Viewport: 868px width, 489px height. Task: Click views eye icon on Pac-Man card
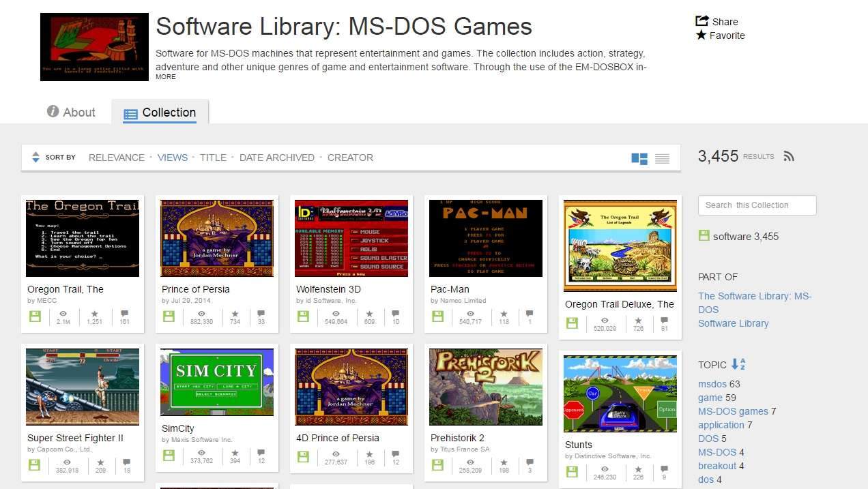click(x=470, y=314)
